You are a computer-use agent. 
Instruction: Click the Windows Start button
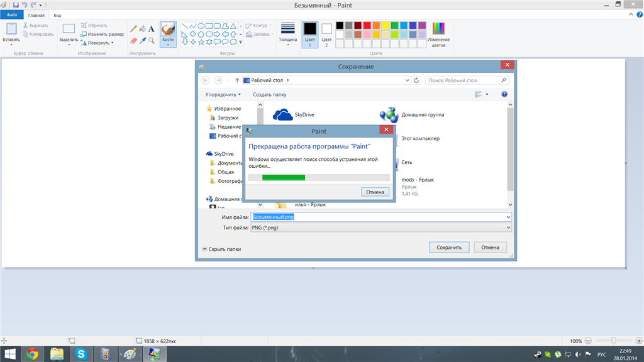(x=10, y=354)
